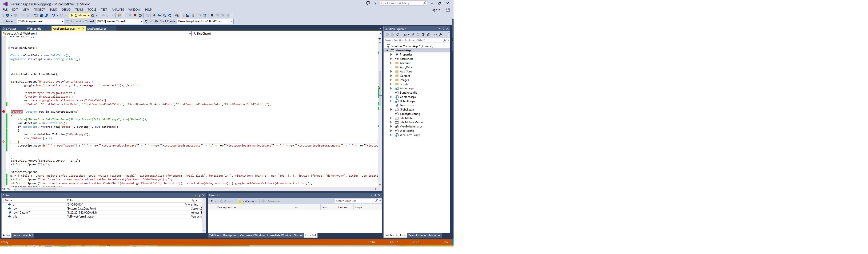Screen dimensions: 868x254
Task: Switch to the Call Stack tab
Action: click(x=215, y=235)
